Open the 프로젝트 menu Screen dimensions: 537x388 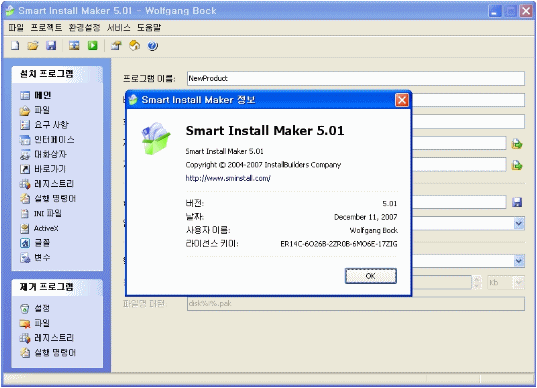point(46,27)
